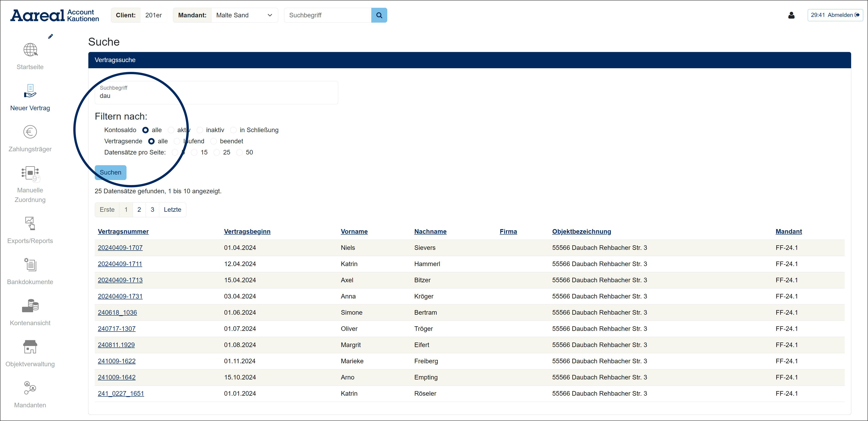The height and width of the screenshot is (421, 868).
Task: Click the header Suchbegriff input field
Action: pyautogui.click(x=327, y=15)
